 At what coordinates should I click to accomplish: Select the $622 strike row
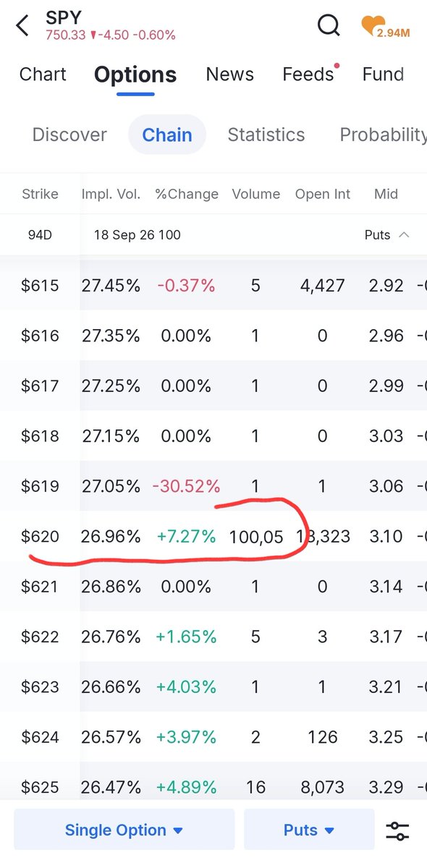(x=213, y=637)
